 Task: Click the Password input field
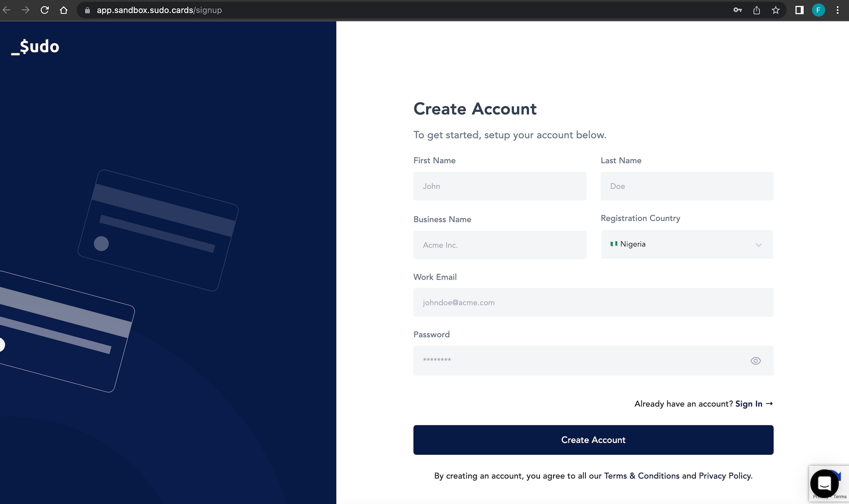point(593,361)
